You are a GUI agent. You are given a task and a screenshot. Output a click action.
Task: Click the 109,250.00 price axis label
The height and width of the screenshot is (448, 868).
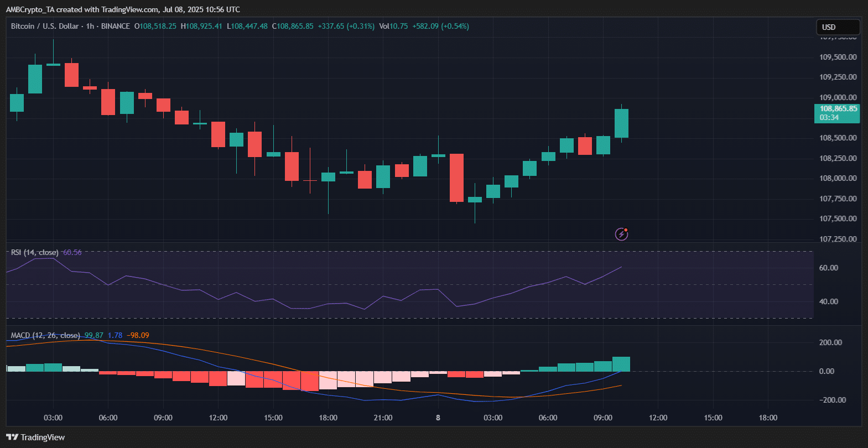(838, 77)
